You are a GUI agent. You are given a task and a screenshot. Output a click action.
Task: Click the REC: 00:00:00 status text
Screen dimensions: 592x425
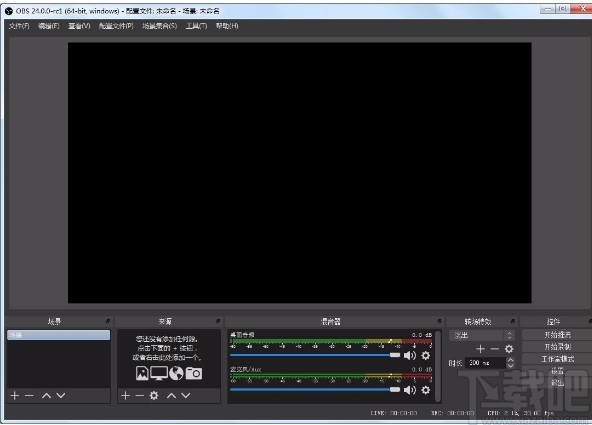tap(452, 413)
